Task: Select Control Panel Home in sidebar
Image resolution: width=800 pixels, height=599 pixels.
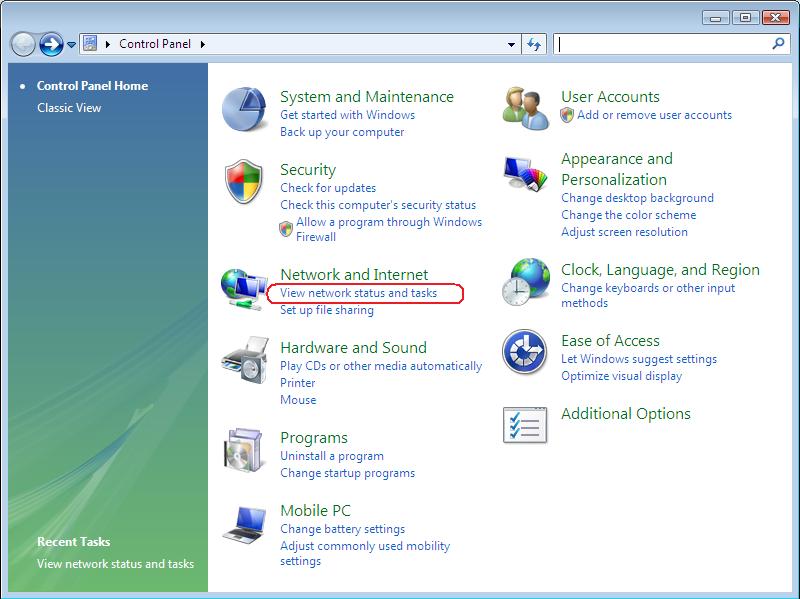Action: point(92,86)
